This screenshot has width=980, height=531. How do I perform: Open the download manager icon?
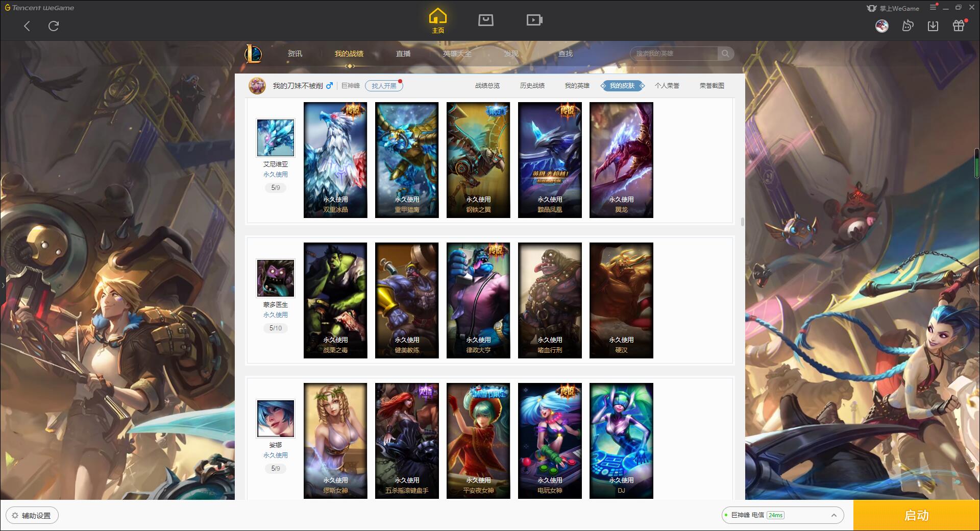(x=933, y=26)
